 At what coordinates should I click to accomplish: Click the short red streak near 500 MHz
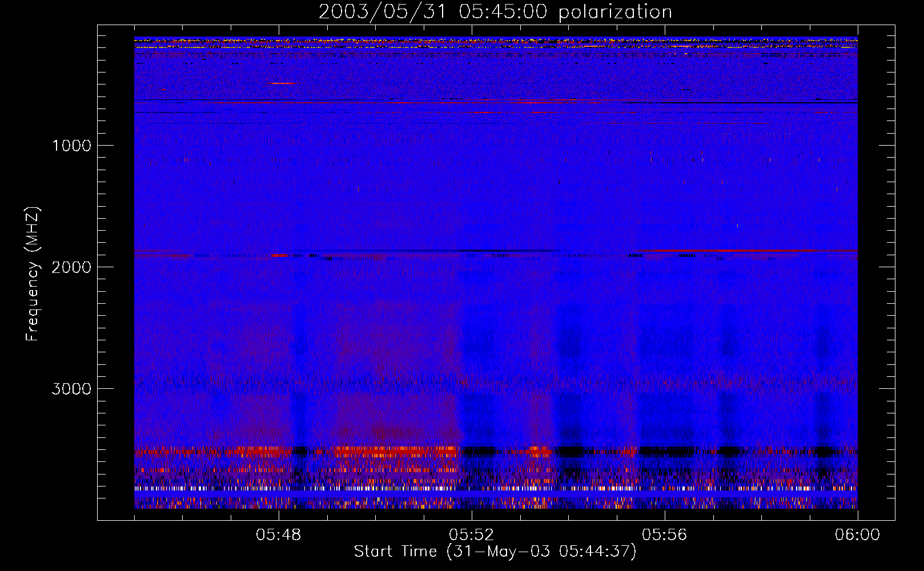point(283,83)
